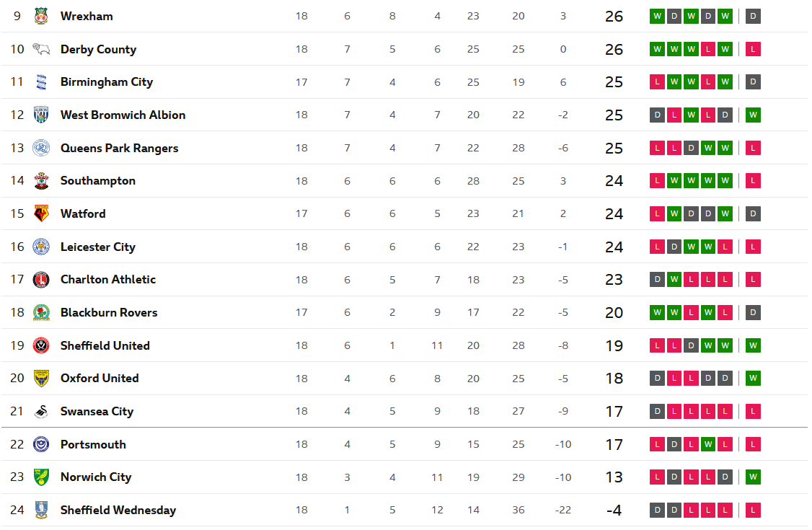
Task: Open the Portsmouth team link
Action: click(93, 444)
